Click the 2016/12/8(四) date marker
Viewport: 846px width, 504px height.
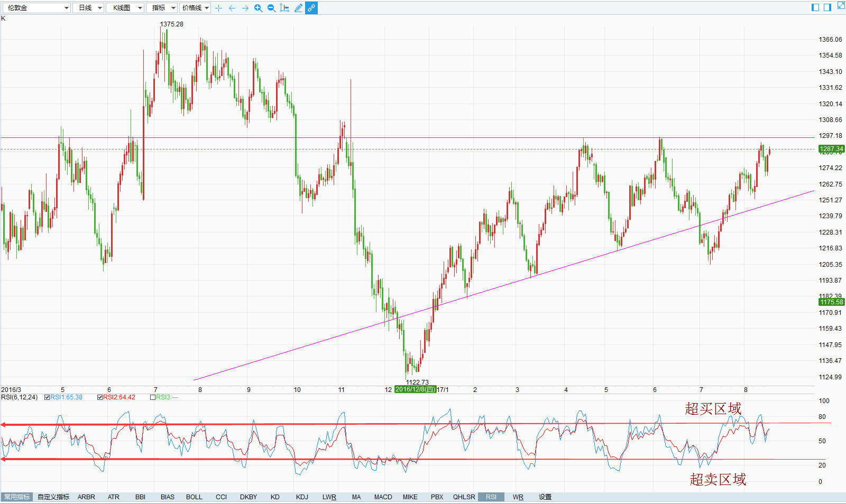pyautogui.click(x=415, y=389)
